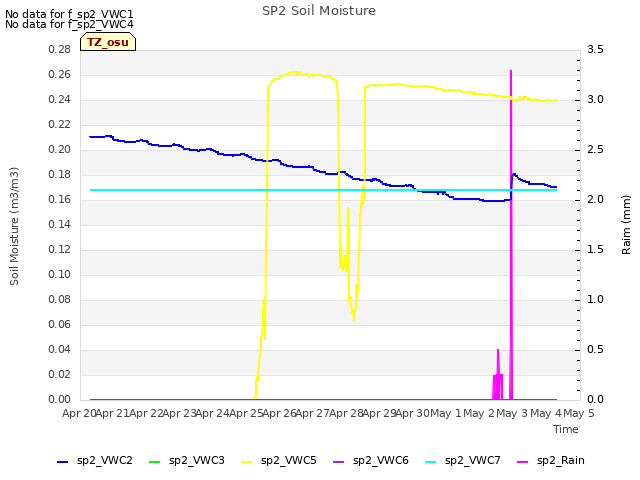Click the 0.10 left axis value
Viewport: 640px width, 480px height.
click(x=60, y=275)
